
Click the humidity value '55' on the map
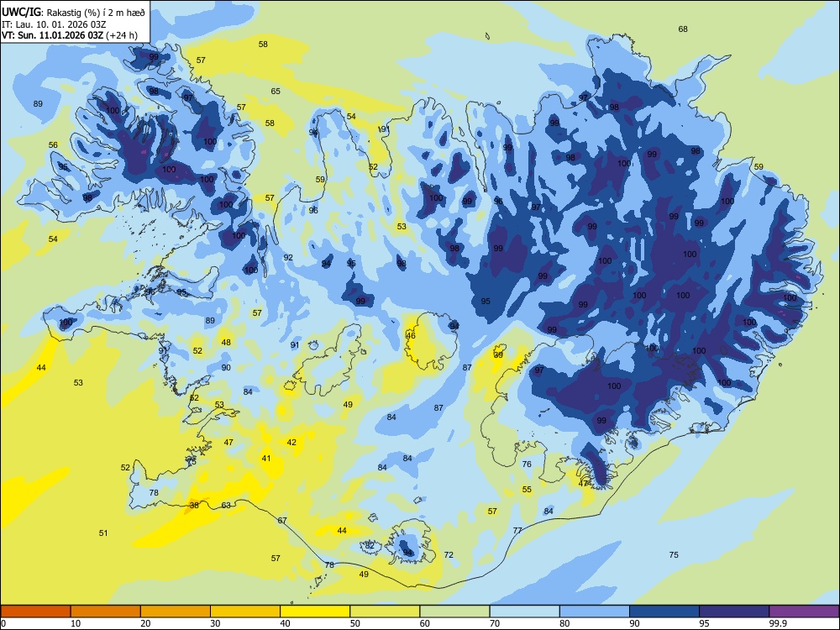pyautogui.click(x=528, y=490)
